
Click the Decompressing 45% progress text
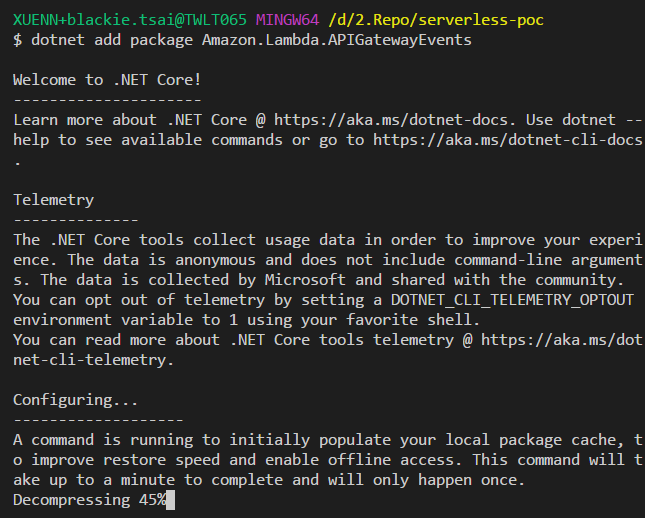(x=90, y=499)
